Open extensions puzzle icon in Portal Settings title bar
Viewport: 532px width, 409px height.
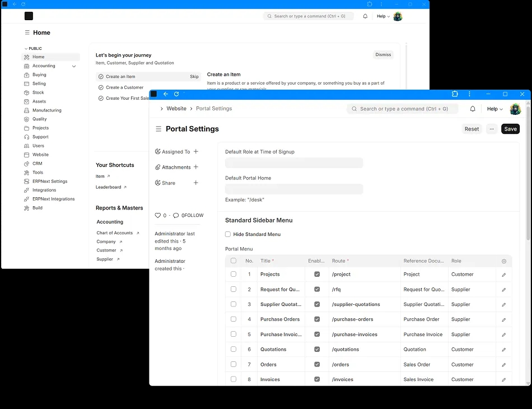455,94
